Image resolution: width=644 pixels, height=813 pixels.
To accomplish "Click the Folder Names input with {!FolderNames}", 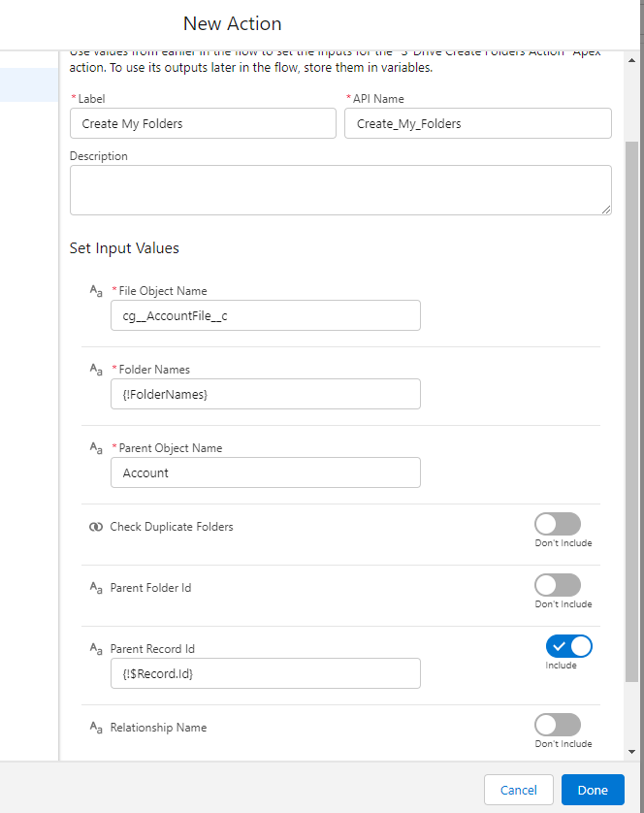I will pos(265,394).
